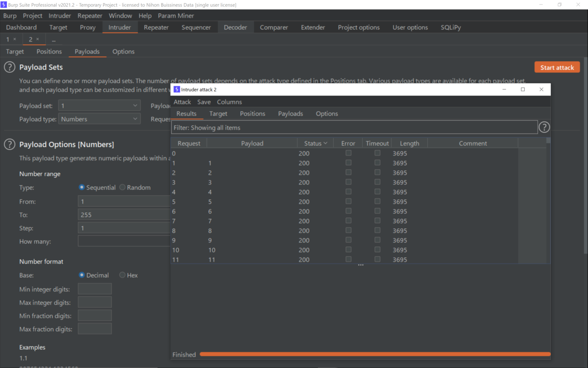Click the splitter dots below results table
Screen dimensions: 588x368
tap(361, 265)
